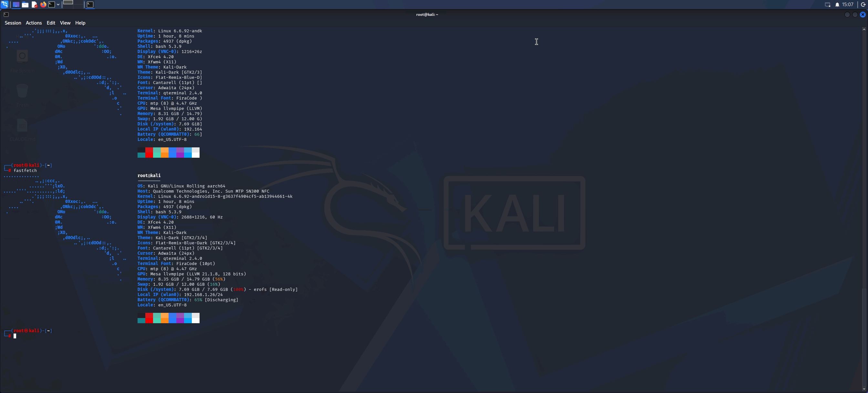Place cursor at the last empty prompt
This screenshot has height=393, width=868.
[15, 336]
